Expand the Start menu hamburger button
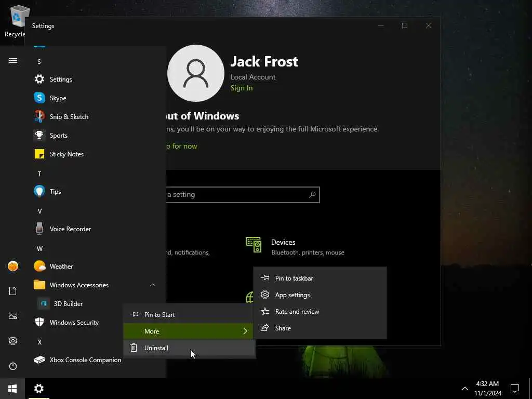This screenshot has width=532, height=399. (13, 61)
